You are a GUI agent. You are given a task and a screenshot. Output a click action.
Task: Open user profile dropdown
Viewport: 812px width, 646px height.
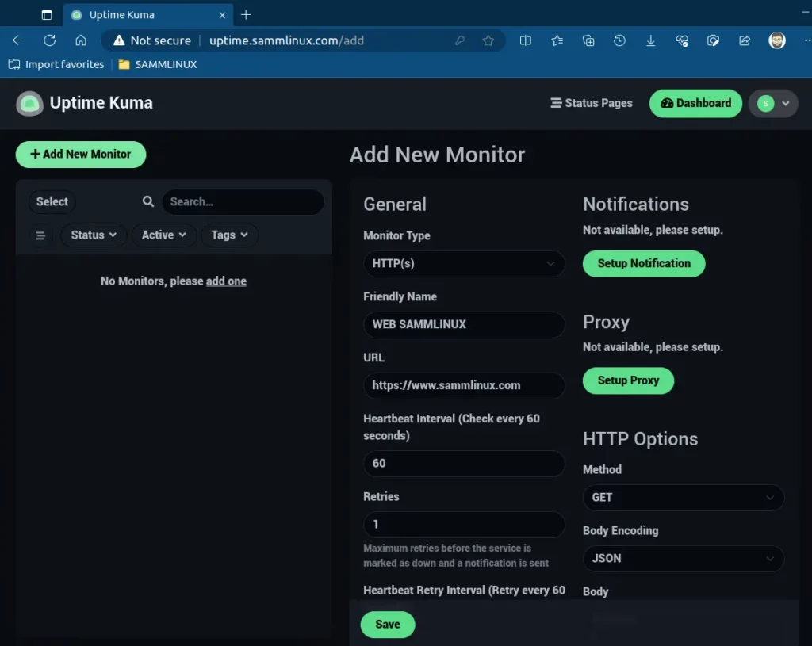(x=773, y=104)
